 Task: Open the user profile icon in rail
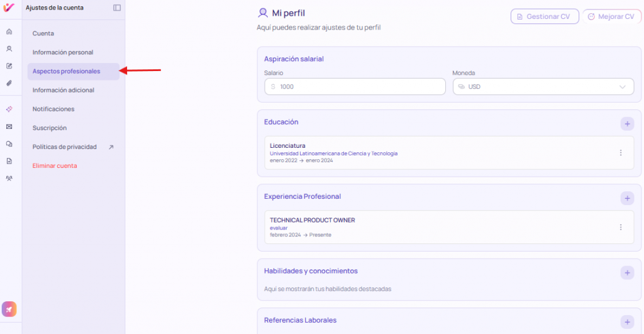[9, 48]
